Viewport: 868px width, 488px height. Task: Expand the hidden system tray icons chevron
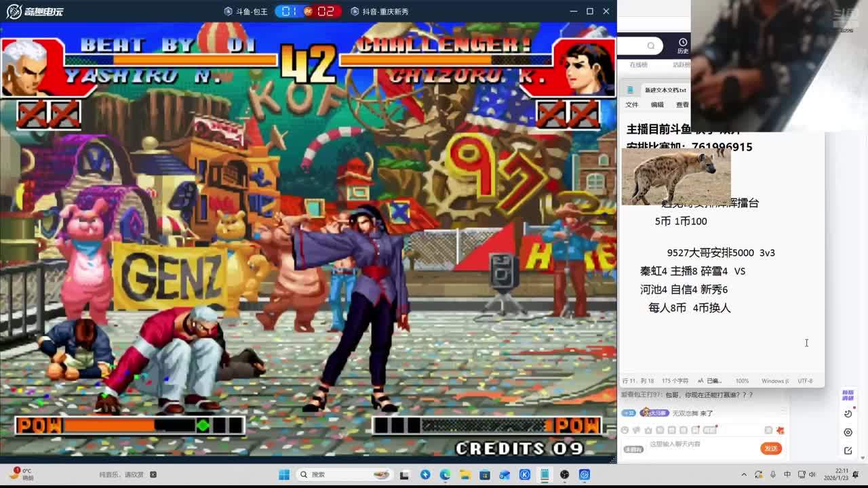(x=744, y=474)
